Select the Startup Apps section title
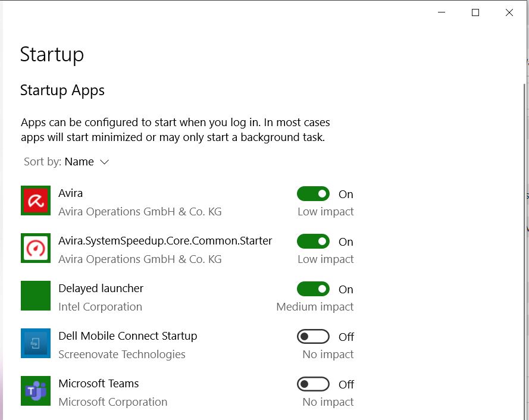 62,90
